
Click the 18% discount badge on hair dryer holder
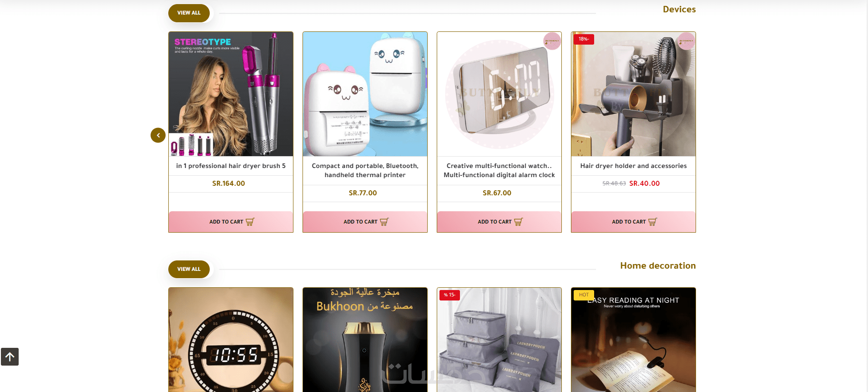click(584, 39)
